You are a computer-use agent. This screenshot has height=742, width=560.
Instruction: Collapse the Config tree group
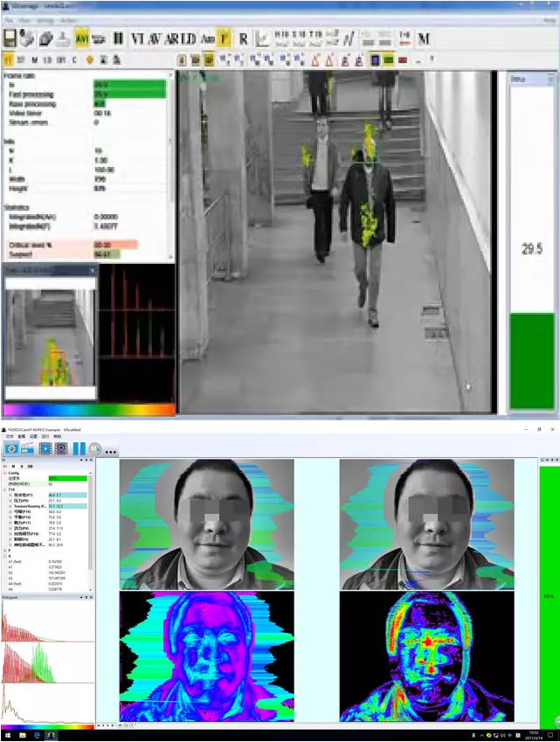tap(4, 472)
